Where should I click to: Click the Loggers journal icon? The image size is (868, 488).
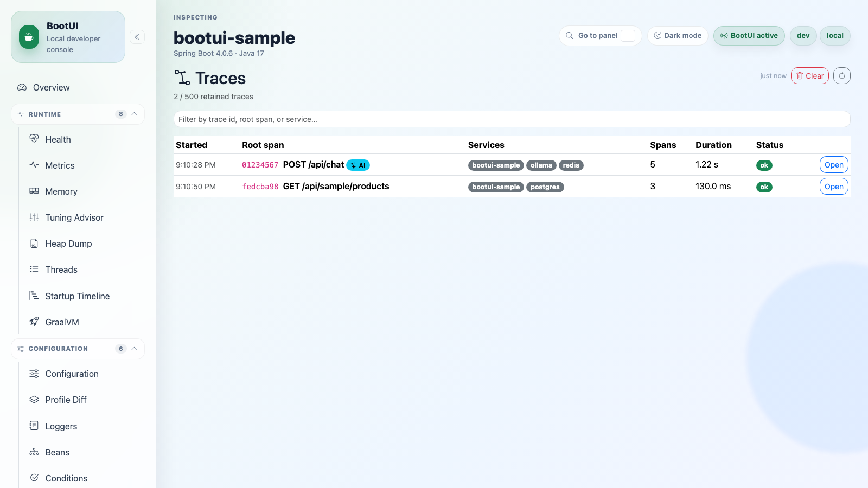click(x=34, y=426)
